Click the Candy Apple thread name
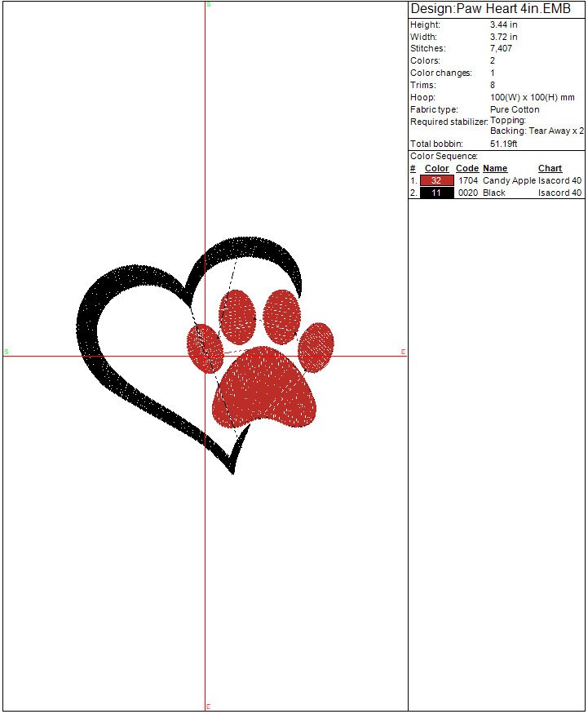The height and width of the screenshot is (714, 588). pos(509,180)
